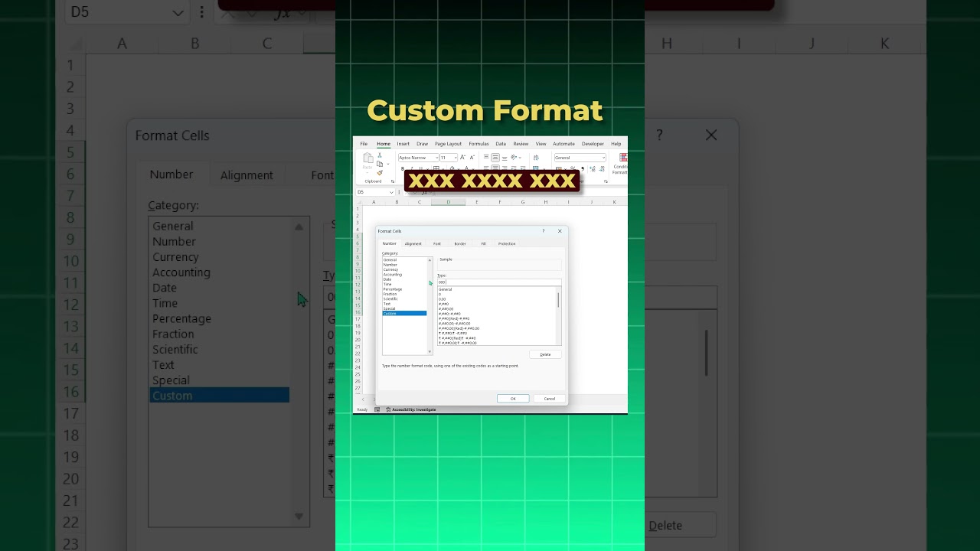
Task: Click Cancel in the Format Cells dialog
Action: pos(550,398)
